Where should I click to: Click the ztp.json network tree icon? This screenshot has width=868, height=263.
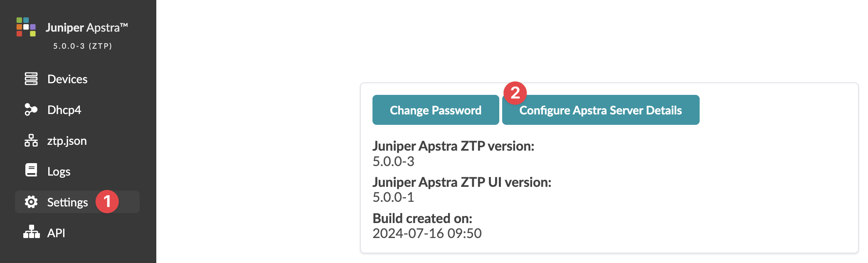click(31, 141)
